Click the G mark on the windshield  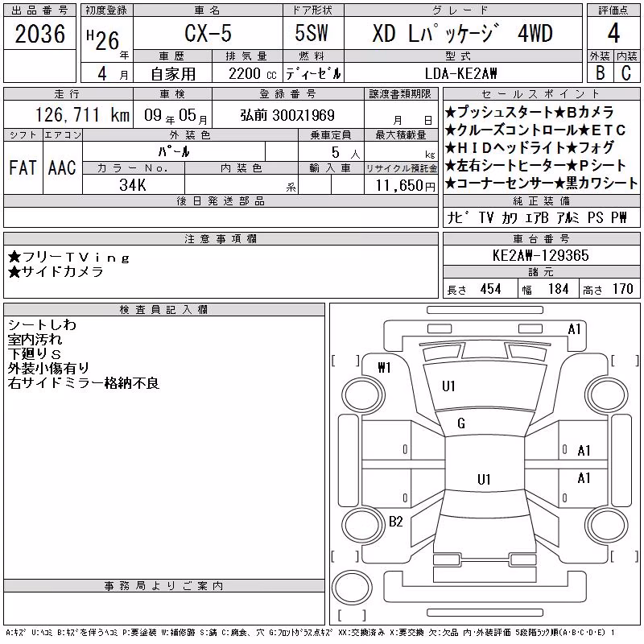pos(461,423)
